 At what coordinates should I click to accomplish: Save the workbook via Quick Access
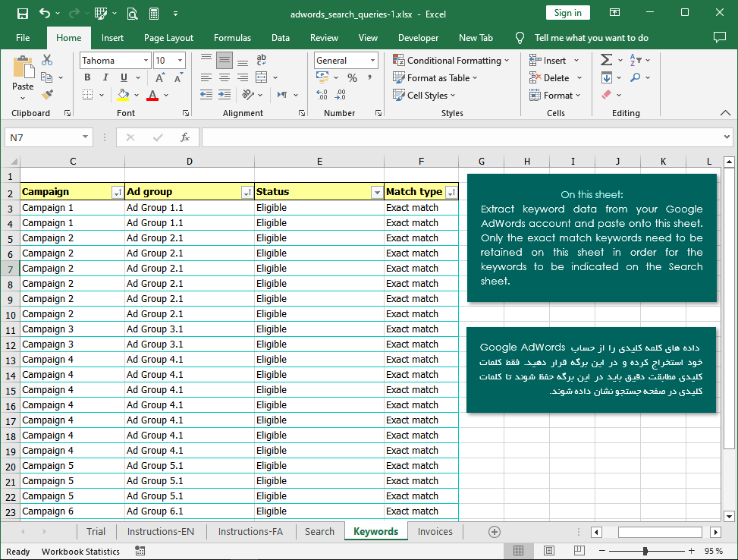click(22, 14)
